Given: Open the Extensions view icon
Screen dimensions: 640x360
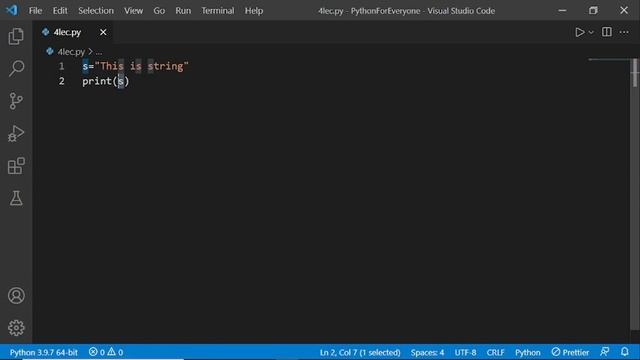Looking at the screenshot, I should point(16,166).
